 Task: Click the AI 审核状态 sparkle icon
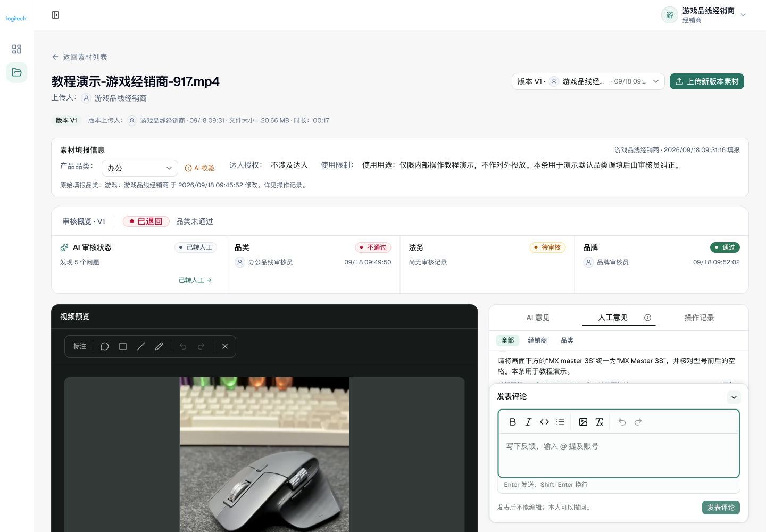(x=64, y=247)
